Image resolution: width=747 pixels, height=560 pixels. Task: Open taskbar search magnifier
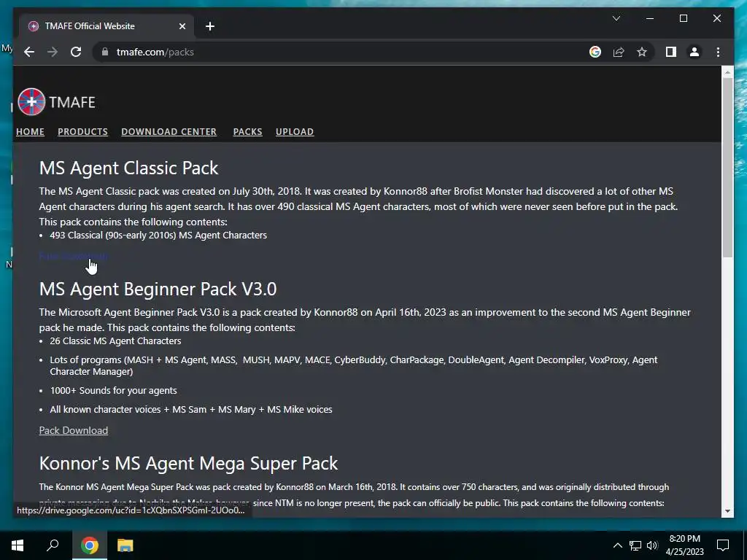tap(53, 545)
